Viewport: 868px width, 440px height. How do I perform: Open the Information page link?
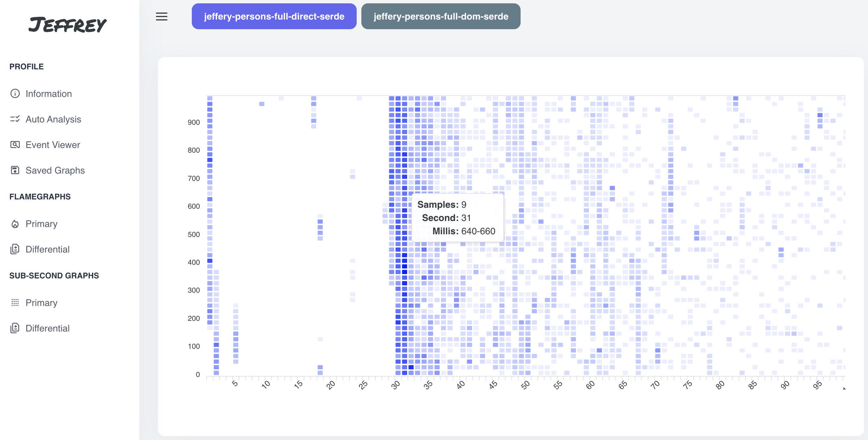48,94
